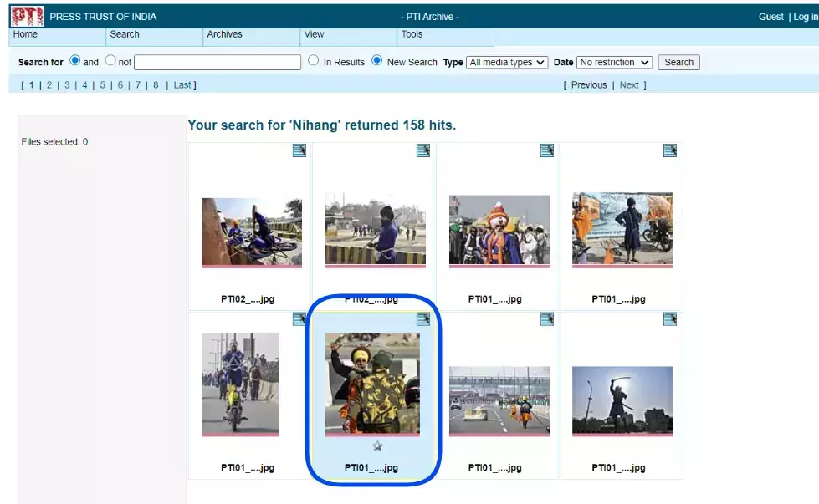
Task: Expand the 'No restriction' Date dropdown
Action: click(x=614, y=62)
